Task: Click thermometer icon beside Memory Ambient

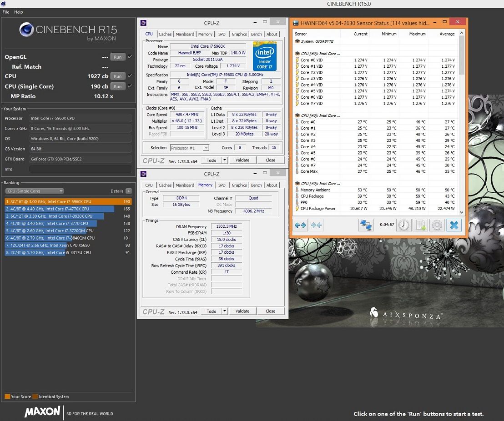Action: coord(297,190)
